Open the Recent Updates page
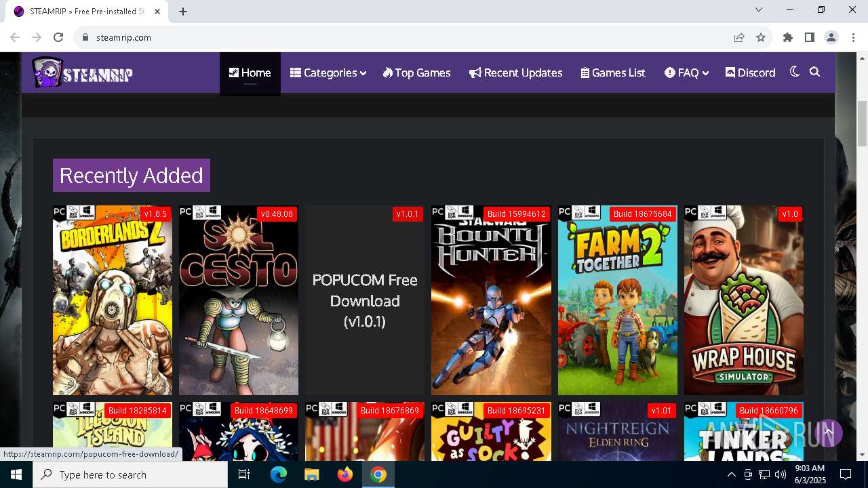The image size is (868, 488). pyautogui.click(x=515, y=73)
